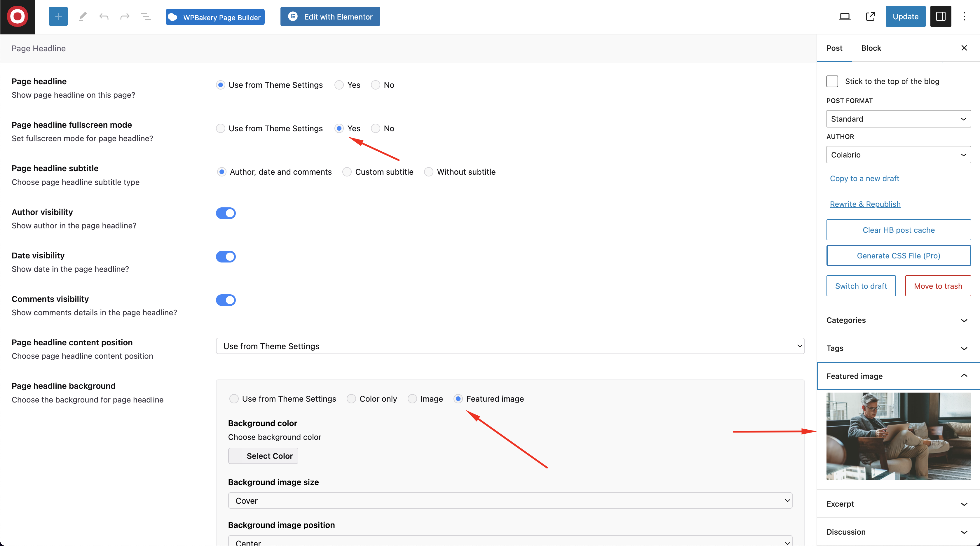Open Page headline content position dropdown

point(510,346)
